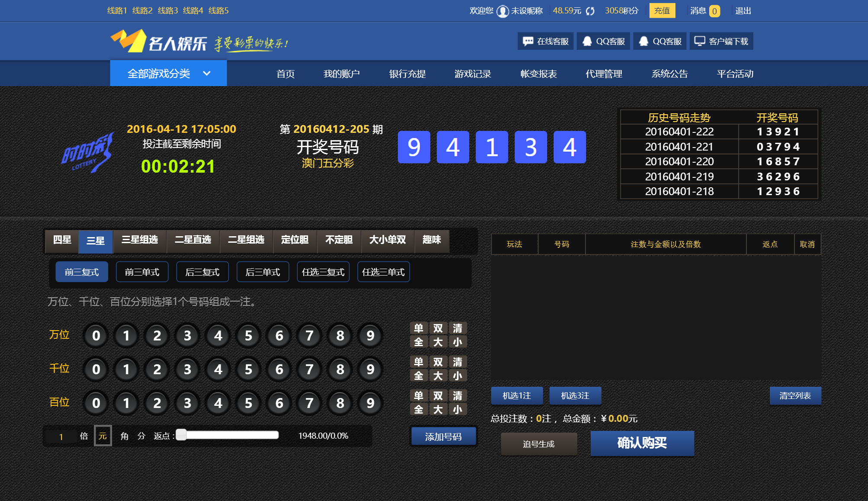
Task: Click 机选1注 random pick button
Action: point(517,395)
